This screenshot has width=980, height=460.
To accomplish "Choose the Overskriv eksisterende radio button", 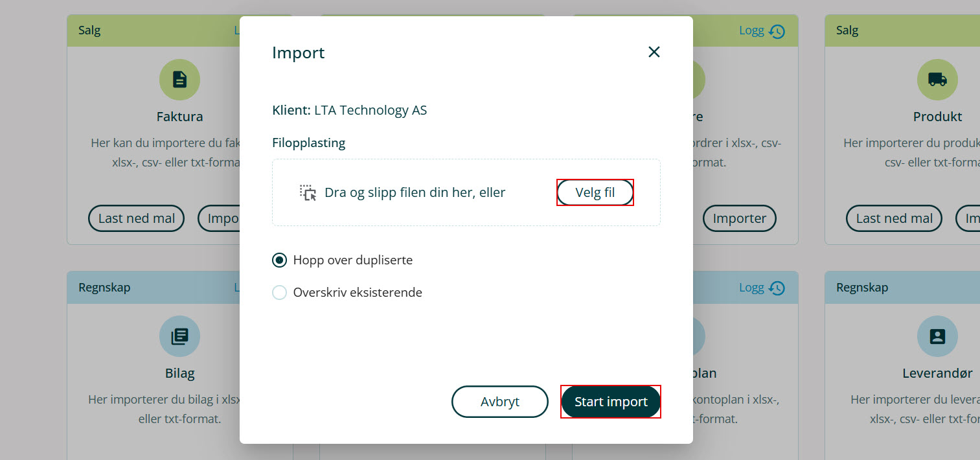I will pos(279,293).
